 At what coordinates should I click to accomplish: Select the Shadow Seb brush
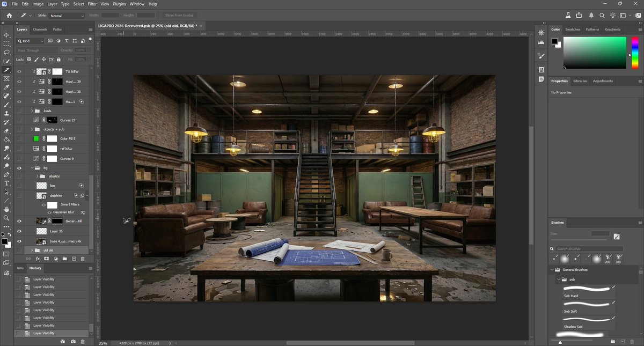tap(588, 322)
